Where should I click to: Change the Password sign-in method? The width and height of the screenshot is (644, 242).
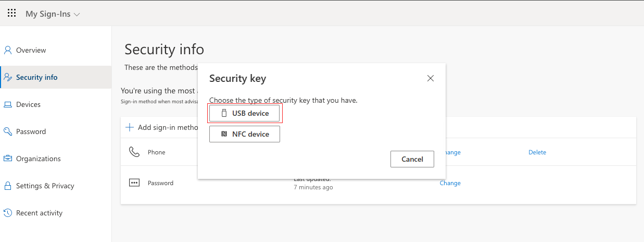pos(450,183)
